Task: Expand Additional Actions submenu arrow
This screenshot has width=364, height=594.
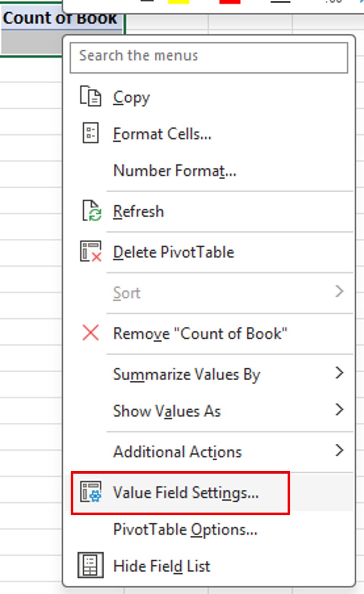Action: tap(339, 450)
